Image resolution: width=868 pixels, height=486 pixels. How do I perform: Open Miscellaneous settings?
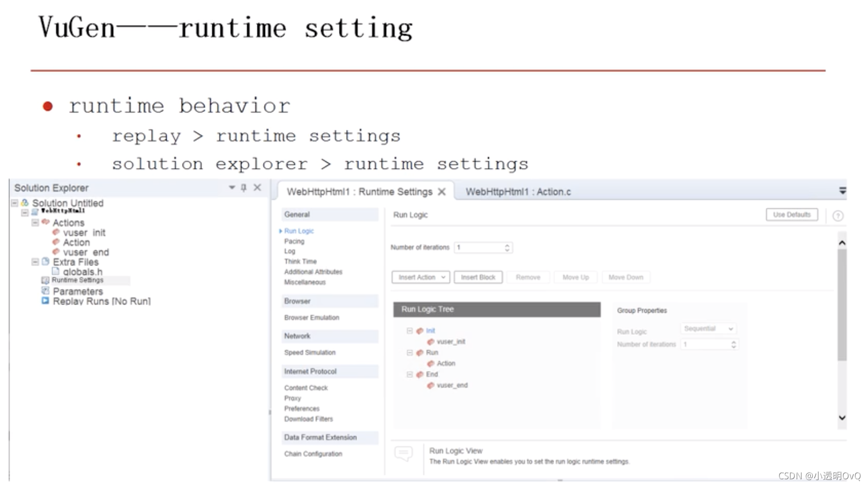305,282
